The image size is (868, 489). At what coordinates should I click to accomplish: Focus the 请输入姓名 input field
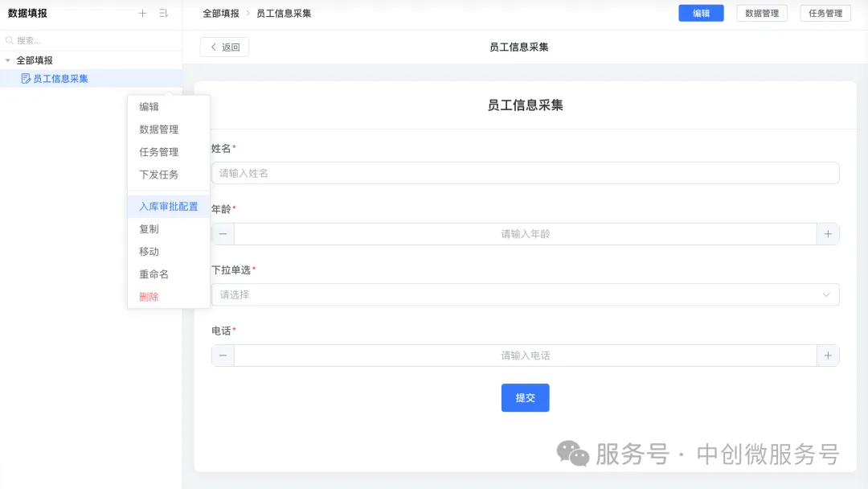pyautogui.click(x=525, y=174)
